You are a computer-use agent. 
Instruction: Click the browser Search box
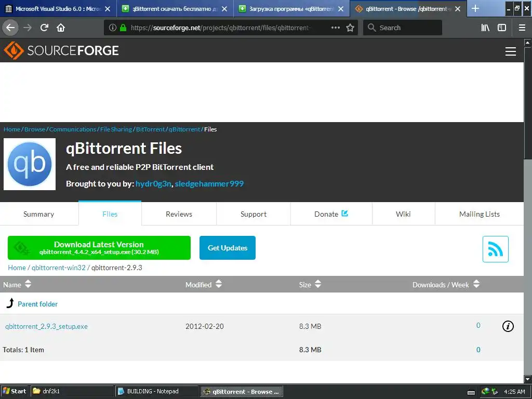pos(403,28)
